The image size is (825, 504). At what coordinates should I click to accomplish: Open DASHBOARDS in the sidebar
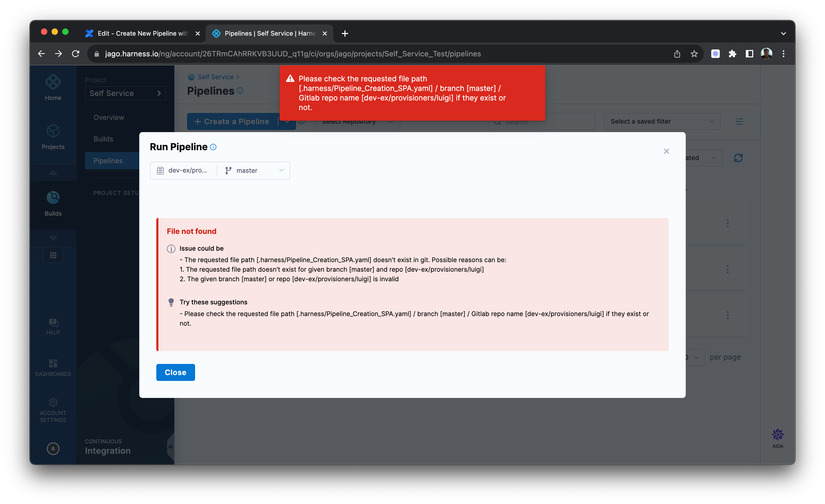53,368
